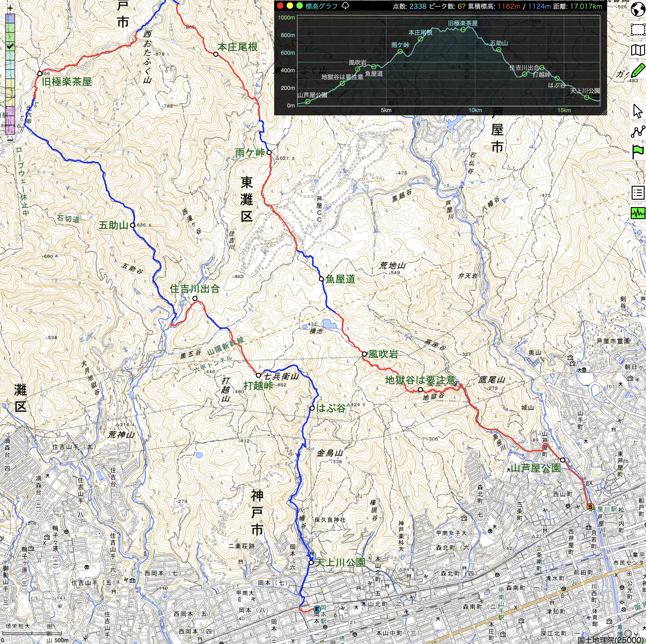Click 地獄谷は要注意 point on elevation graph
The width and height of the screenshot is (646, 644).
click(x=342, y=83)
